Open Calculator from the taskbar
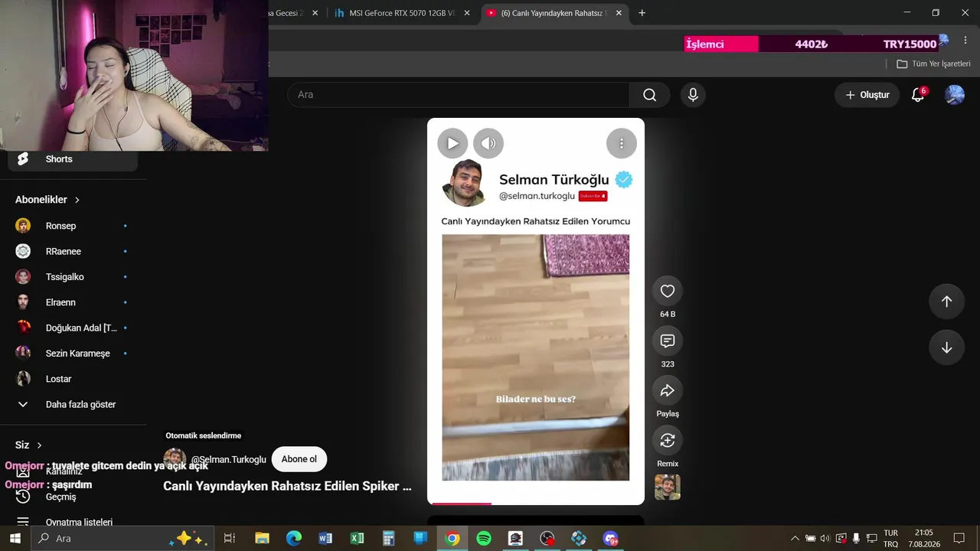The width and height of the screenshot is (980, 551). [388, 539]
